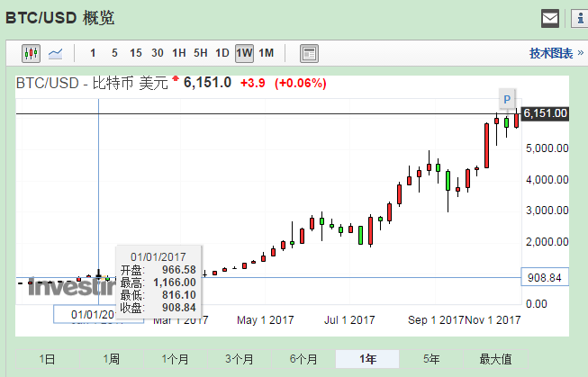The height and width of the screenshot is (377, 588).
Task: Switch range to 1日
Action: pos(48,359)
